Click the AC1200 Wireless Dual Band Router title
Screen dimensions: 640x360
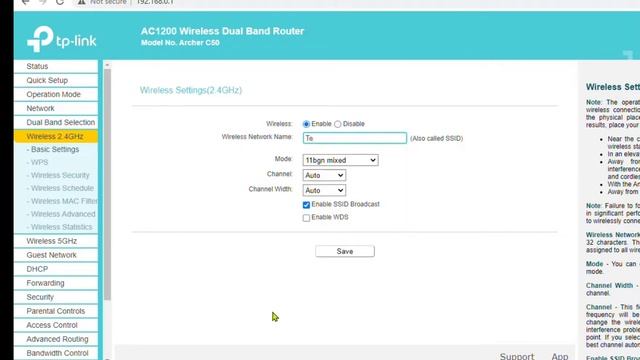pos(222,31)
